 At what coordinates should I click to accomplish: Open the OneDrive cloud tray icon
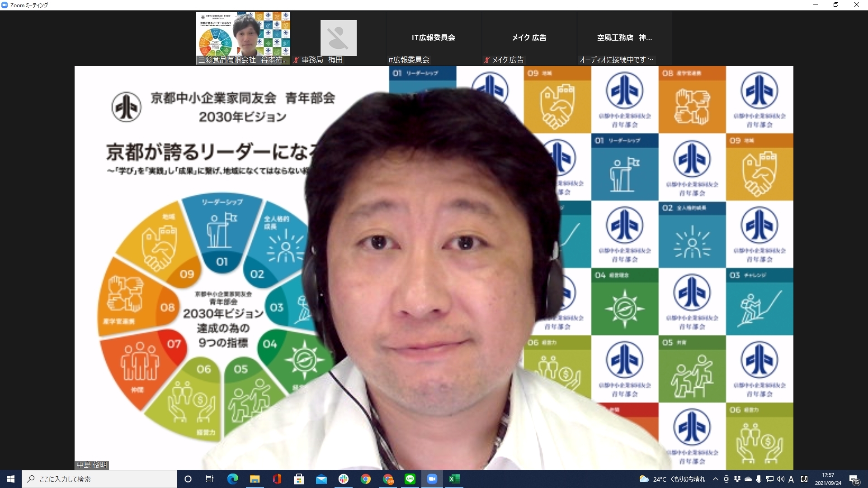coord(748,479)
